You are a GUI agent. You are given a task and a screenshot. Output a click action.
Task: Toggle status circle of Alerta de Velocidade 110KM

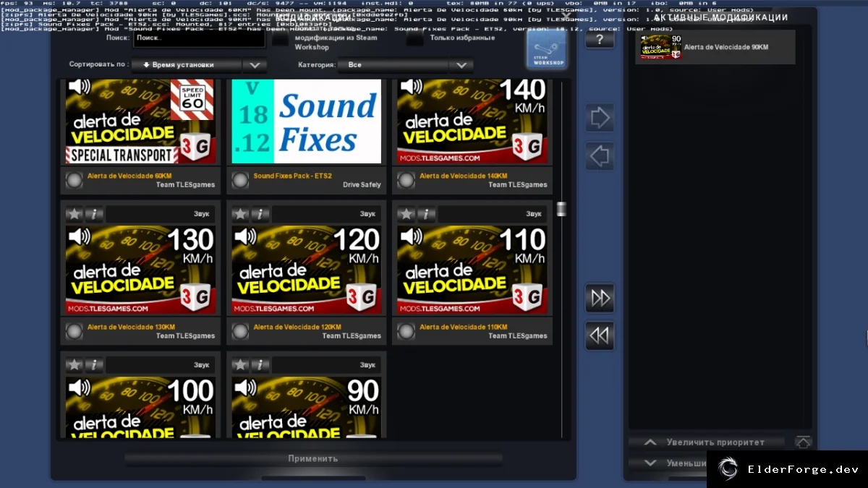pos(407,331)
